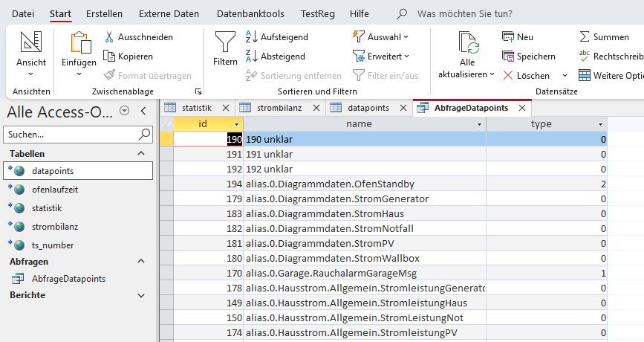The height and width of the screenshot is (342, 644).
Task: Collapse the Abfragen group
Action: pyautogui.click(x=141, y=262)
